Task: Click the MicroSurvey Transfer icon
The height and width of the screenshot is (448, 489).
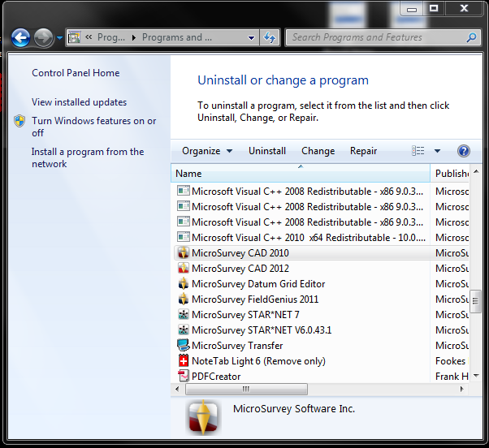Action: [x=184, y=346]
